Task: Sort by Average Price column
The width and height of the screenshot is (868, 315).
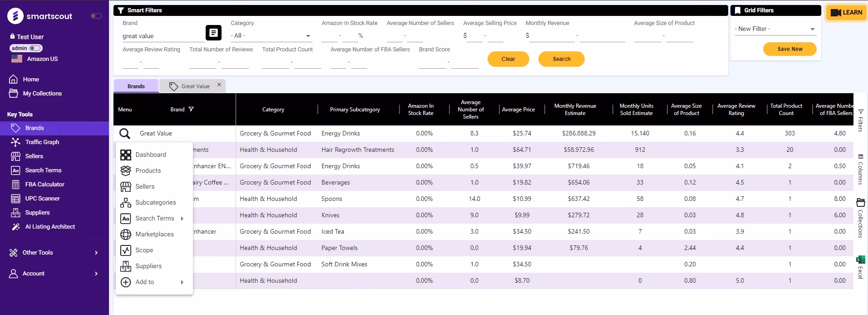Action: [x=518, y=110]
